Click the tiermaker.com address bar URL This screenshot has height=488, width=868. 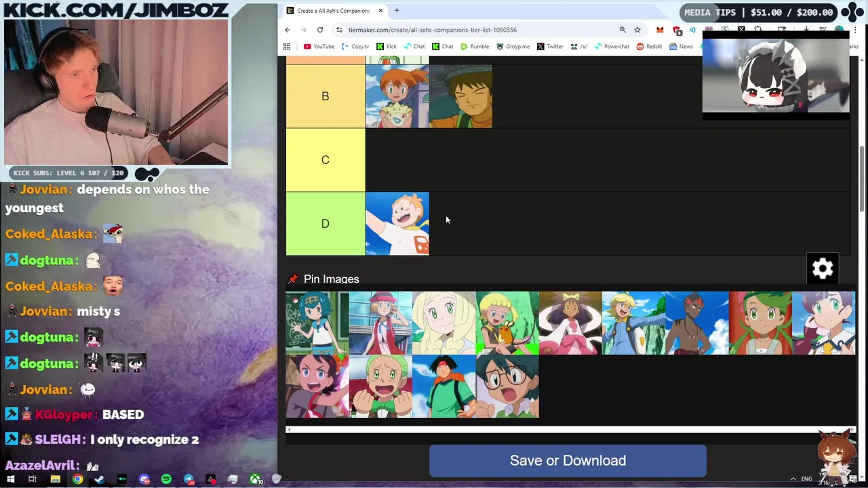point(433,30)
